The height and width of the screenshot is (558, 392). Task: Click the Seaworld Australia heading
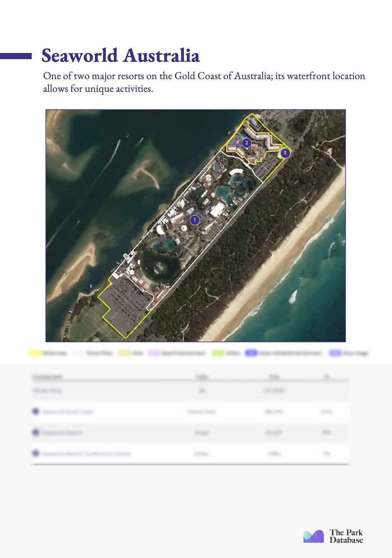121,56
